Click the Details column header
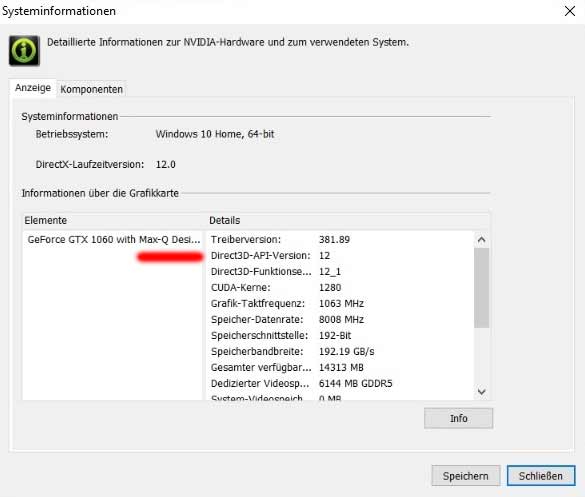 pyautogui.click(x=225, y=221)
